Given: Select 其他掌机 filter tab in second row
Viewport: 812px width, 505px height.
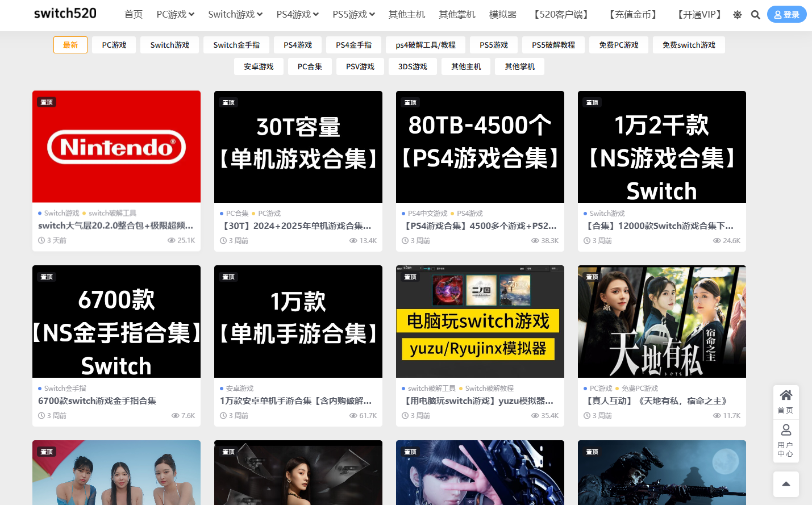Looking at the screenshot, I should (x=519, y=66).
